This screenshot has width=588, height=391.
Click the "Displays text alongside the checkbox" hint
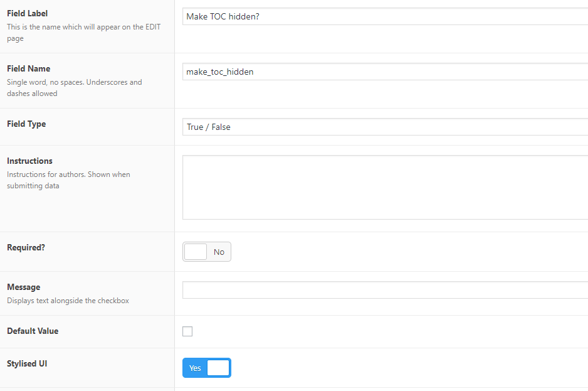[68, 301]
